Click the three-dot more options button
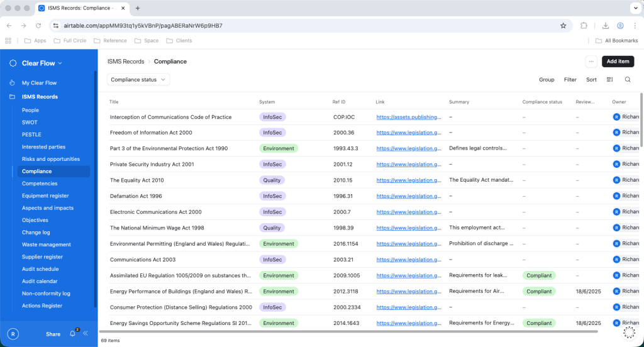This screenshot has width=644, height=347. (x=591, y=62)
